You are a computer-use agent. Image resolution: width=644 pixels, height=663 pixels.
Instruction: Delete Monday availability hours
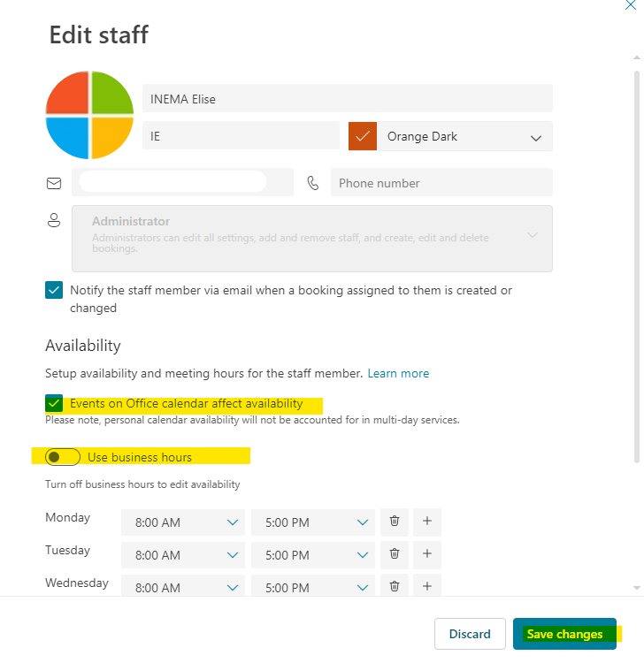(395, 522)
